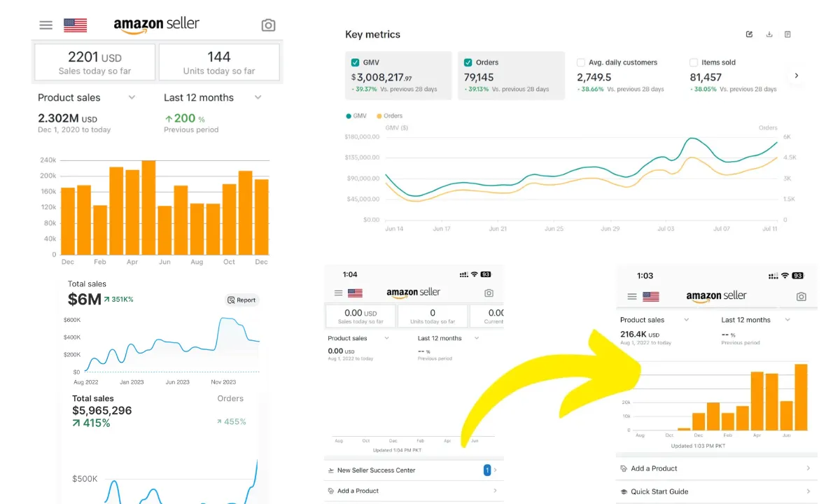Click the yellow Orders legend dot

click(x=379, y=115)
